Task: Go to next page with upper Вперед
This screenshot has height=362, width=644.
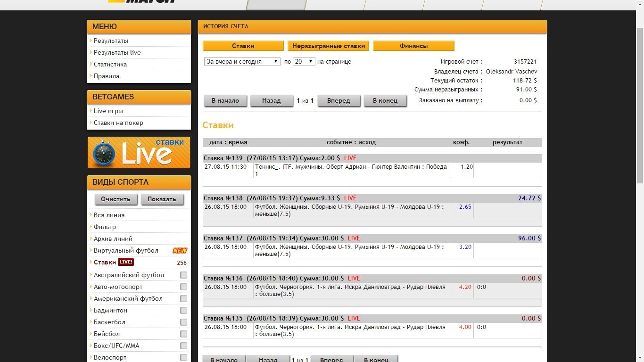Action: 339,101
